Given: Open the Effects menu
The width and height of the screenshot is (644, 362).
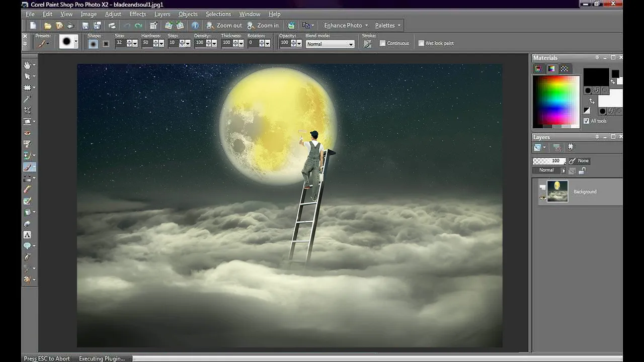Looking at the screenshot, I should click(137, 14).
